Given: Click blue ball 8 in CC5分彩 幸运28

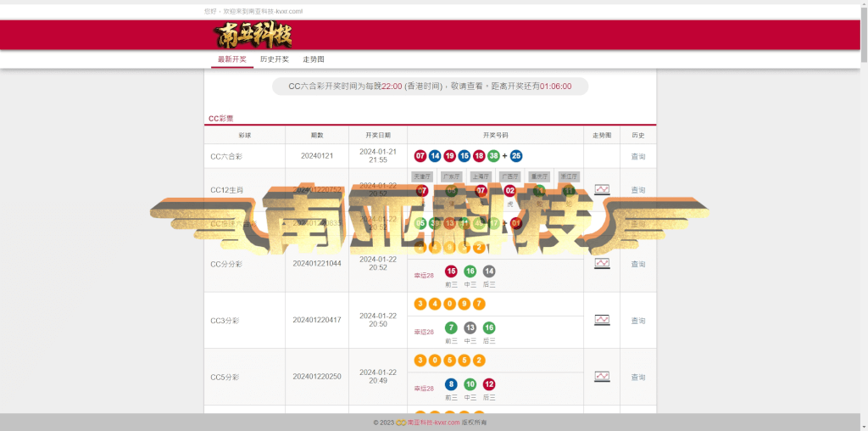Looking at the screenshot, I should [x=451, y=384].
